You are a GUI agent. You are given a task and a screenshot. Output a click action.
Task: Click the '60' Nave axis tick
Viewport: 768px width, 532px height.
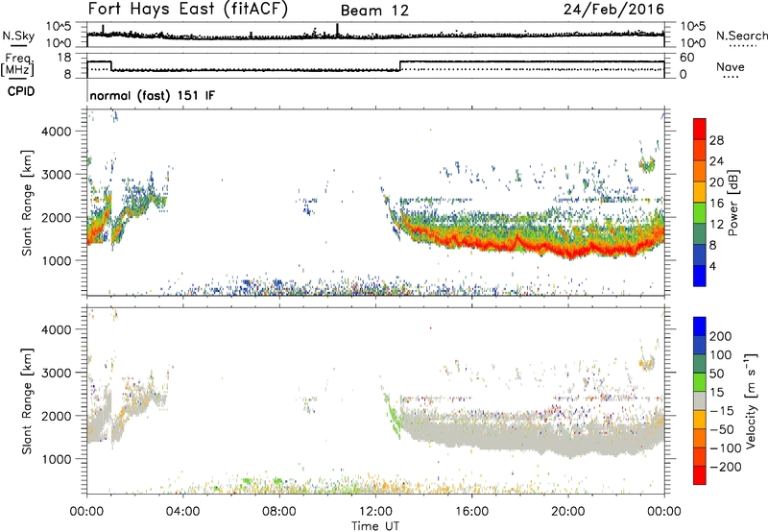(x=687, y=58)
